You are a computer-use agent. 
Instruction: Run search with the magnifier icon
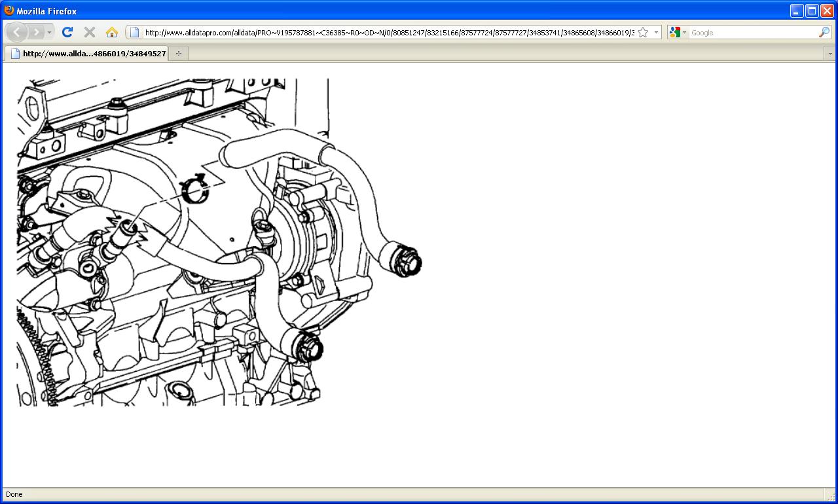824,32
